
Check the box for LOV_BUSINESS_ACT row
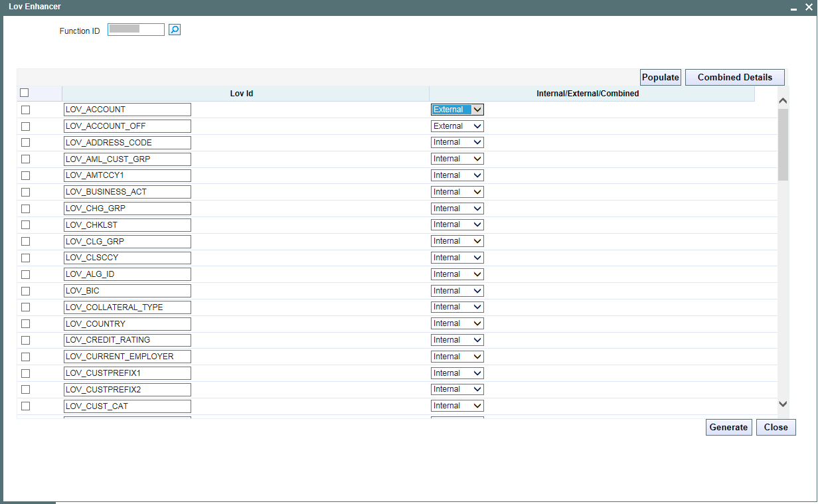point(26,192)
